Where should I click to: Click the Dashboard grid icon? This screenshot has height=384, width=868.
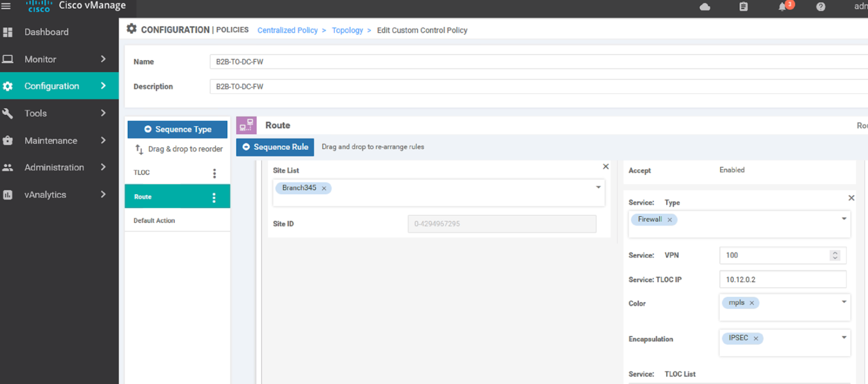tap(8, 32)
